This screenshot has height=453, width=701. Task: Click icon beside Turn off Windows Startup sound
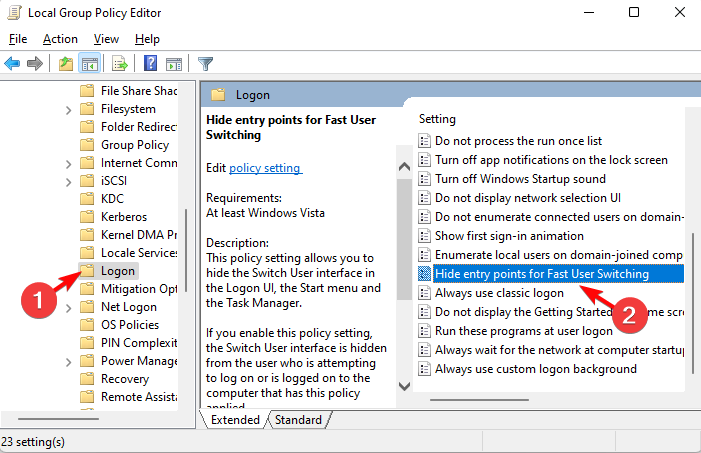[424, 179]
